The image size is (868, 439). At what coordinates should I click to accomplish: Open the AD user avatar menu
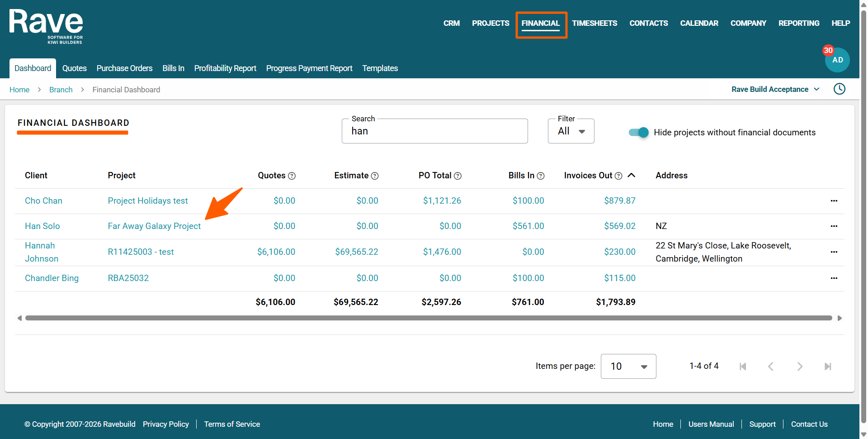tap(837, 60)
